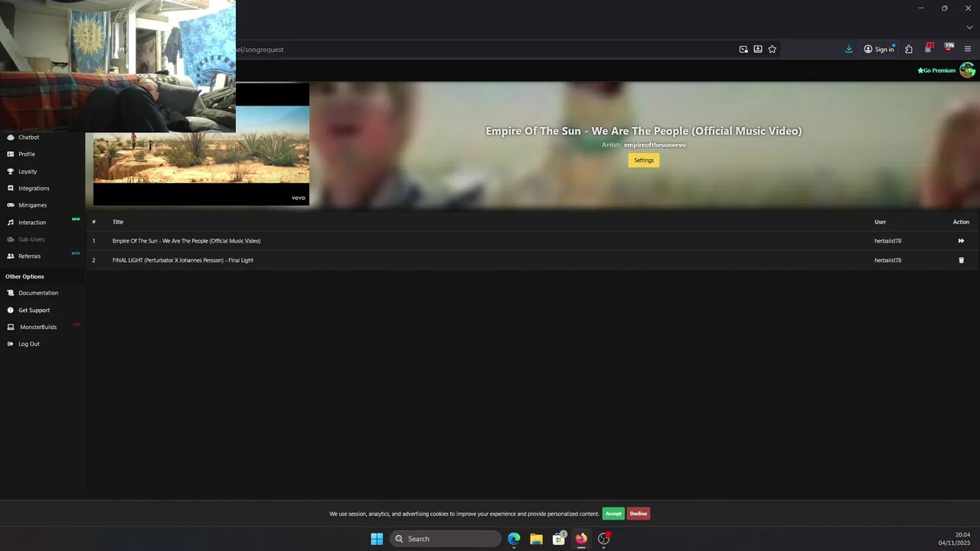
Task: Open the Interaction sidebar section
Action: click(32, 222)
